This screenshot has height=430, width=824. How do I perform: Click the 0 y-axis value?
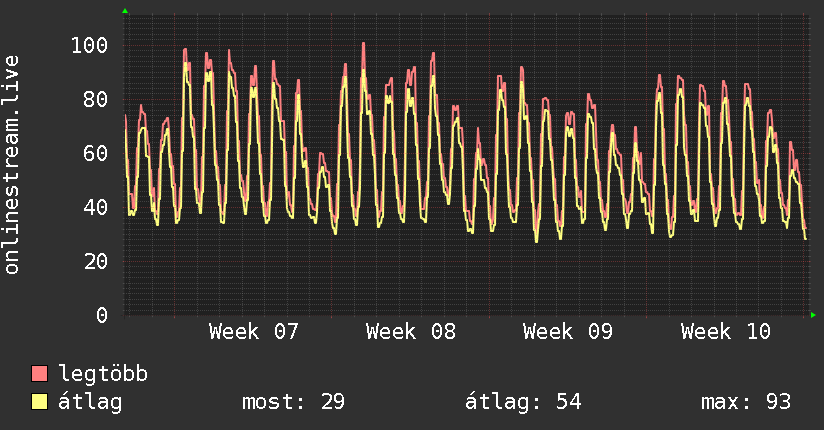coord(102,315)
